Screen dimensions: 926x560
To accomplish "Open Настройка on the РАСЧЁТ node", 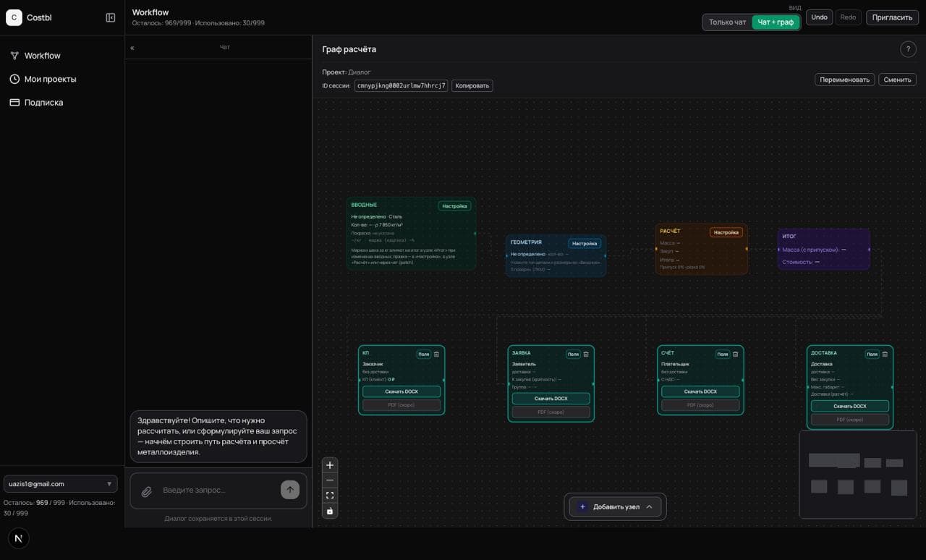I will tap(726, 232).
